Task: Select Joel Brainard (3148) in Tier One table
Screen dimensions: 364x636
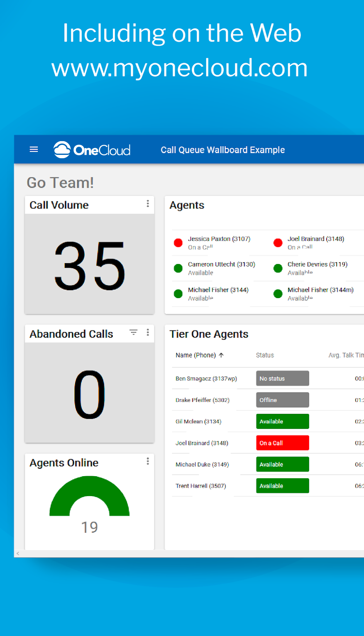Action: [202, 443]
